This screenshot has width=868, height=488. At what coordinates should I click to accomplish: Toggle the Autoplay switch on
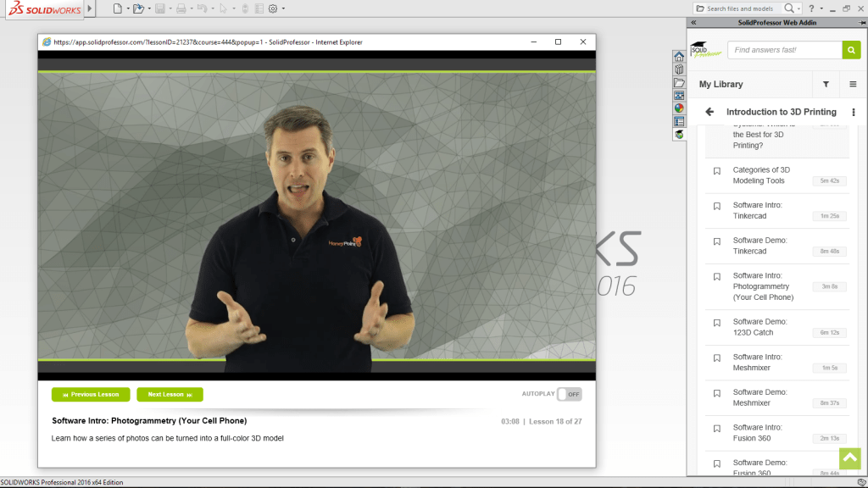(569, 394)
